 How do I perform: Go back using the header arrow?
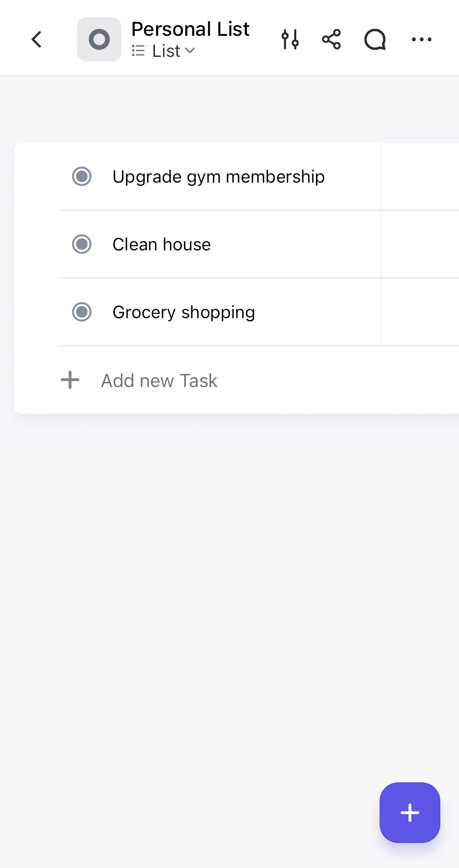37,39
